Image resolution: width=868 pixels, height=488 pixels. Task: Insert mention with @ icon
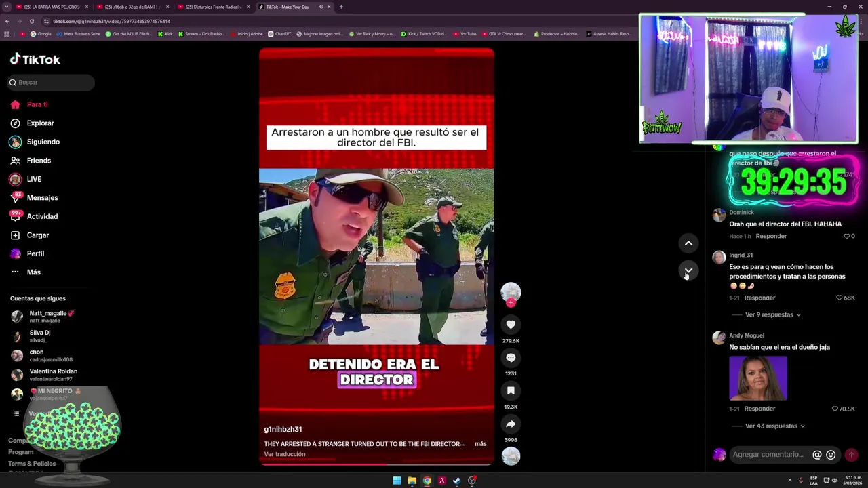817,455
